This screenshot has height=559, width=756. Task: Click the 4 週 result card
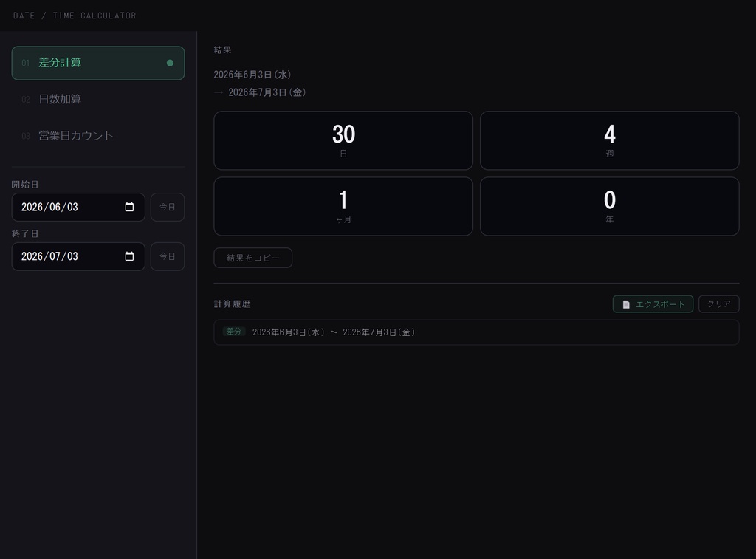[609, 140]
